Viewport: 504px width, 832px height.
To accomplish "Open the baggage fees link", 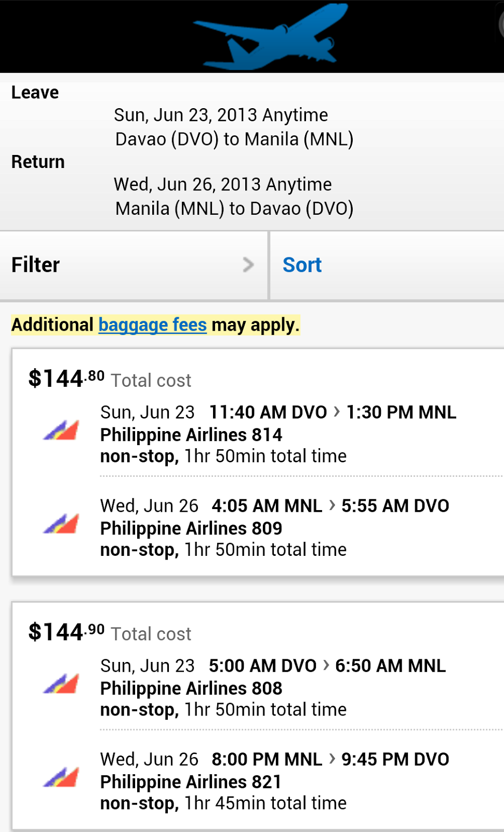I will point(153,325).
